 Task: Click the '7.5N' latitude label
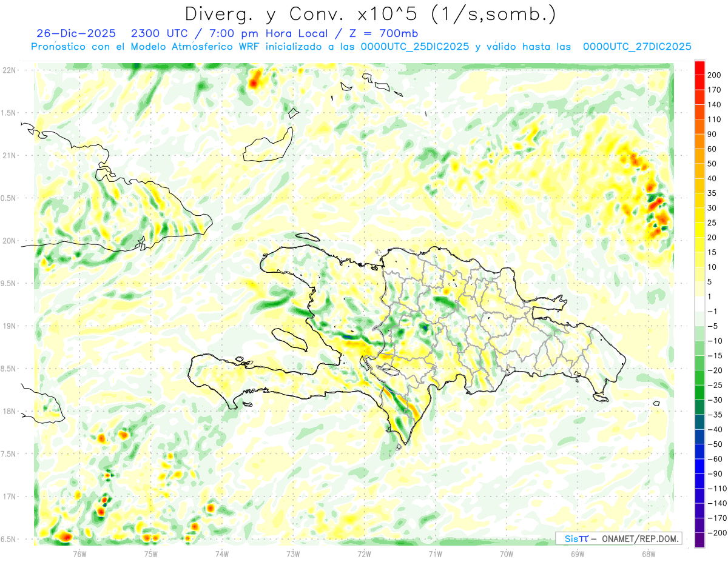(x=8, y=454)
